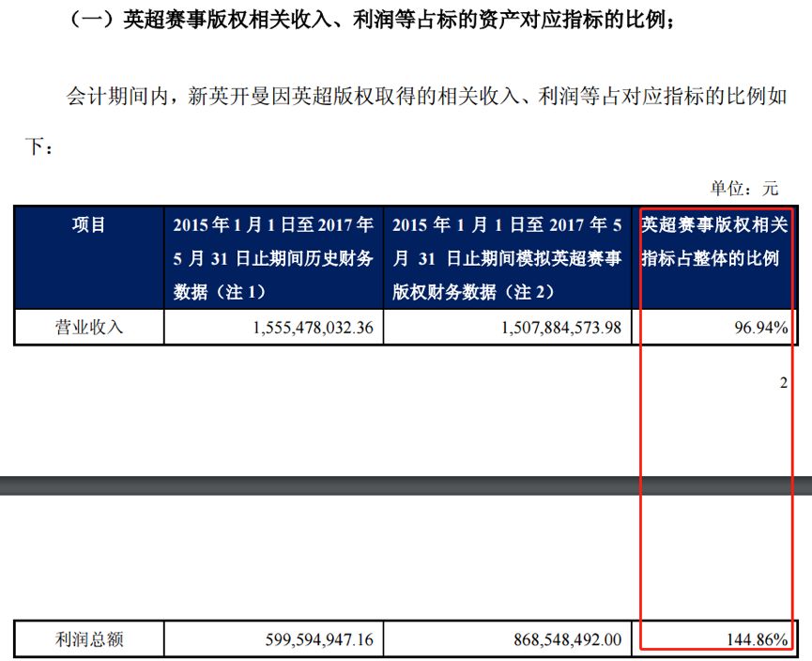Click the 英超赛事版权相关指标占整体的比例 header
This screenshot has width=812, height=661.
point(714,241)
